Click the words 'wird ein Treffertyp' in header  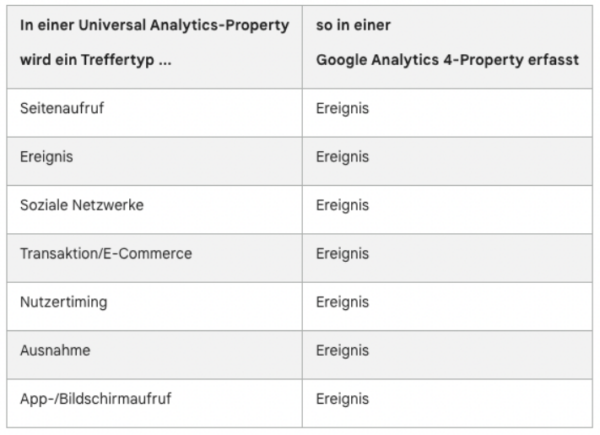[87, 60]
